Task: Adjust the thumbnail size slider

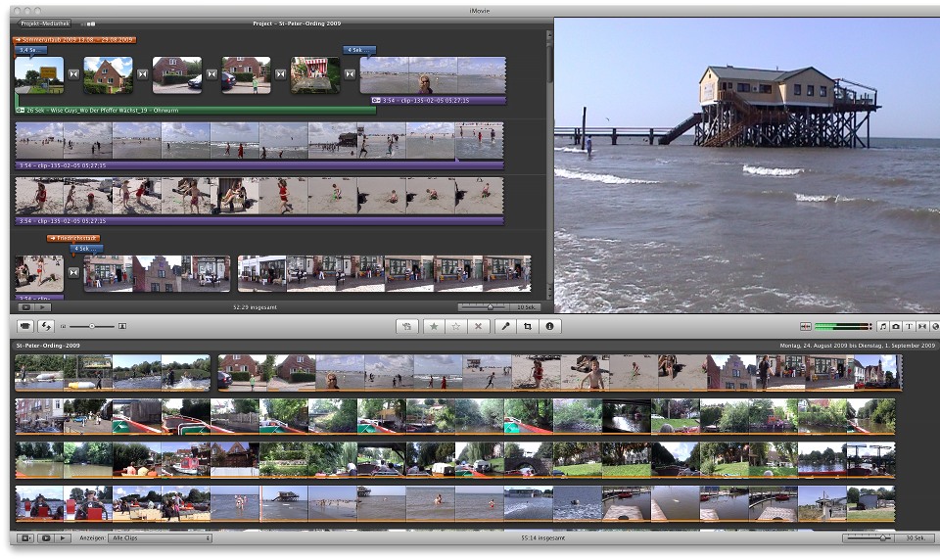Action: (92, 326)
